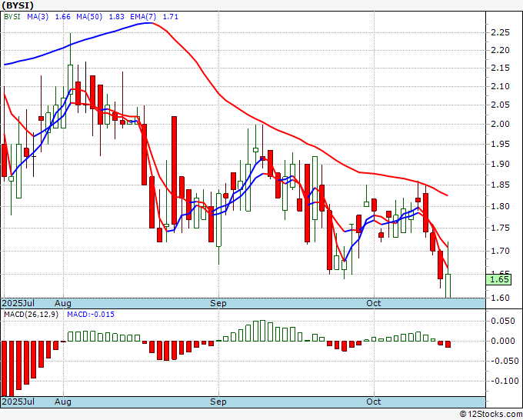Viewport: 523px width, 420px height.
Task: Click the EMA(7) value 1.71
Action: (171, 17)
